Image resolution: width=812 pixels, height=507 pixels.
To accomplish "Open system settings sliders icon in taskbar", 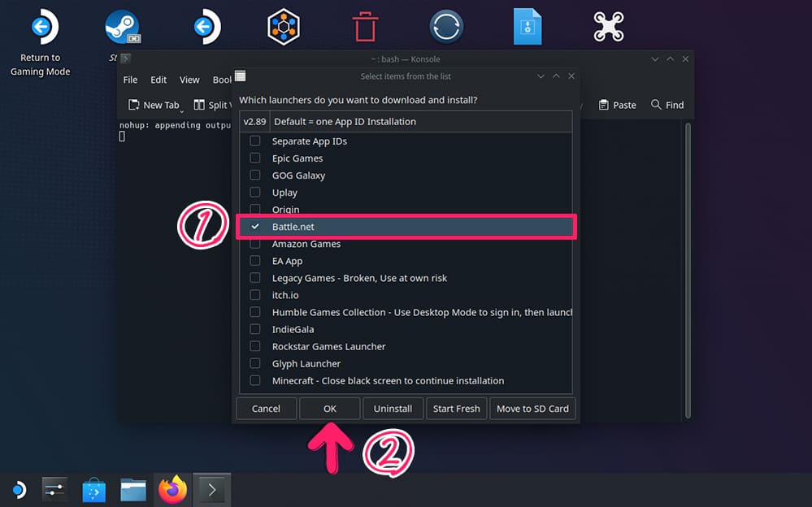I will click(54, 489).
